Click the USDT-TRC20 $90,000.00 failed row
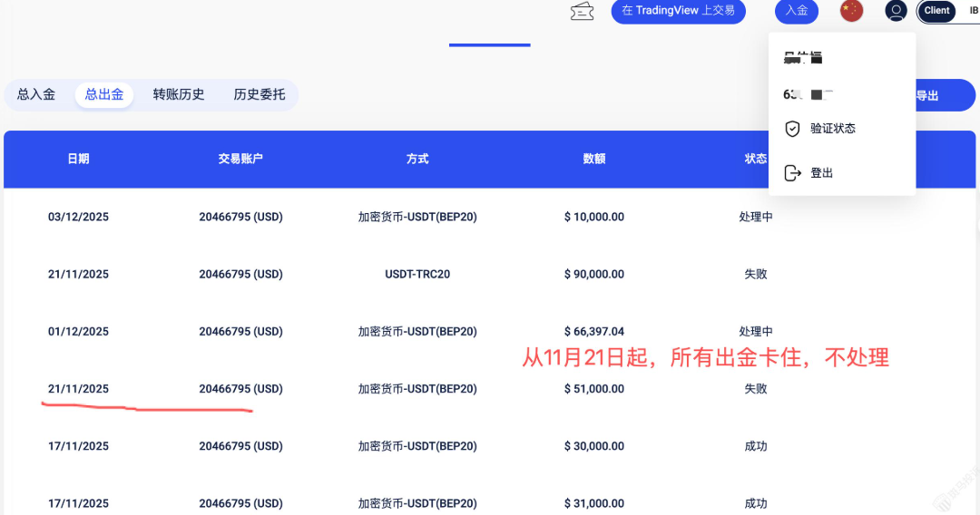980x515 pixels. coord(416,274)
